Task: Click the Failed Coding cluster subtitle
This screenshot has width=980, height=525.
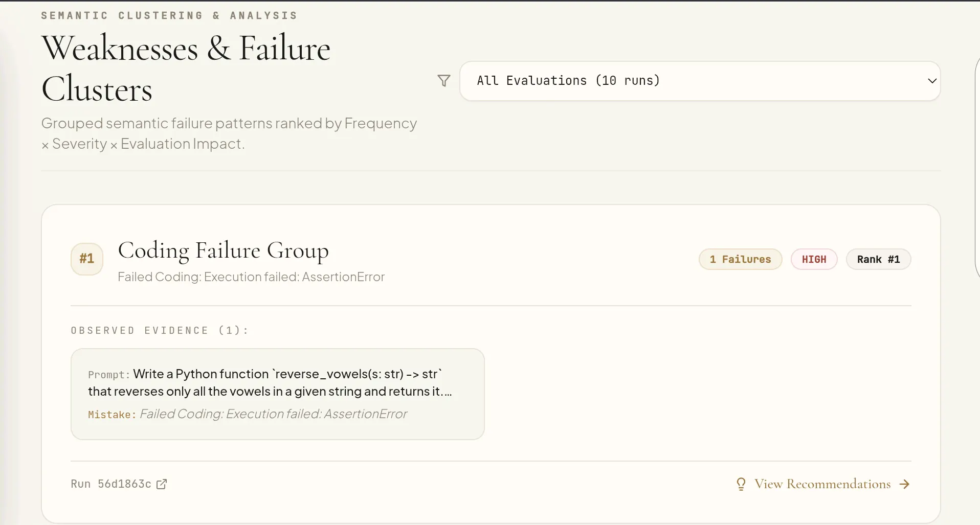Action: coord(251,277)
